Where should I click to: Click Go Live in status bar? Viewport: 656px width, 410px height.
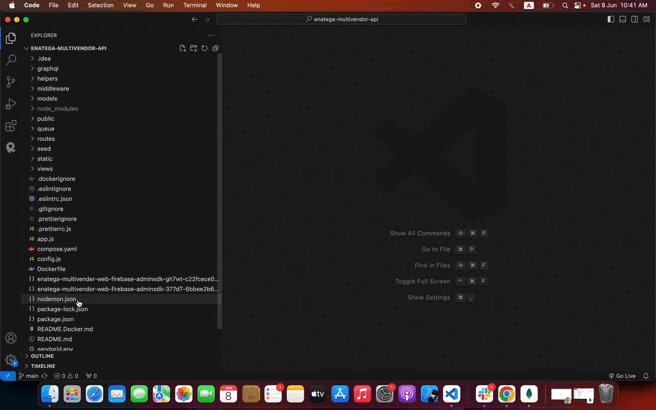pos(622,376)
